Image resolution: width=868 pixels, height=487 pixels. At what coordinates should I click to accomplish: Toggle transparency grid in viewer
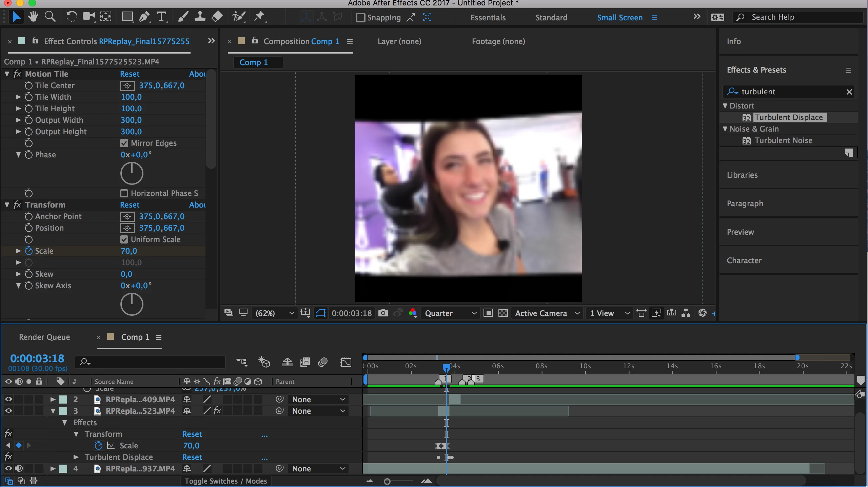click(503, 313)
